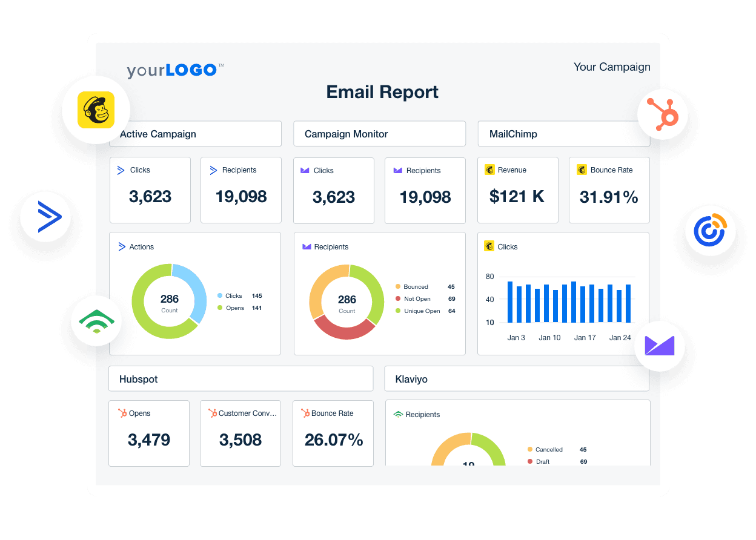Click the green Klaviyo icon on the left

point(96,321)
